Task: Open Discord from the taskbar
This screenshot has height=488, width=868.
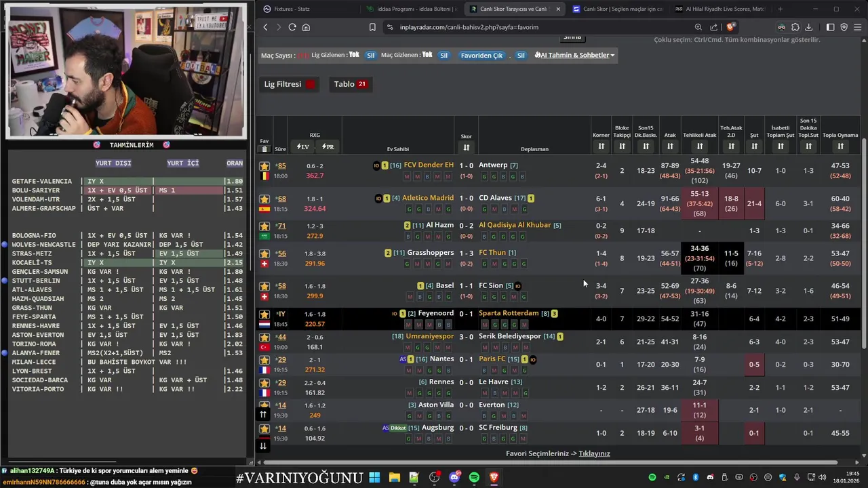Action: click(x=454, y=478)
